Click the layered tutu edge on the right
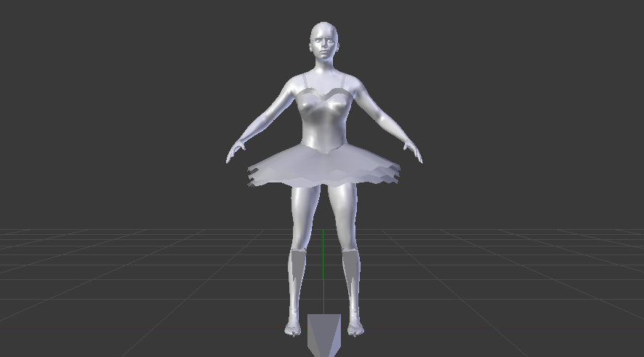The image size is (644, 357). point(394,175)
